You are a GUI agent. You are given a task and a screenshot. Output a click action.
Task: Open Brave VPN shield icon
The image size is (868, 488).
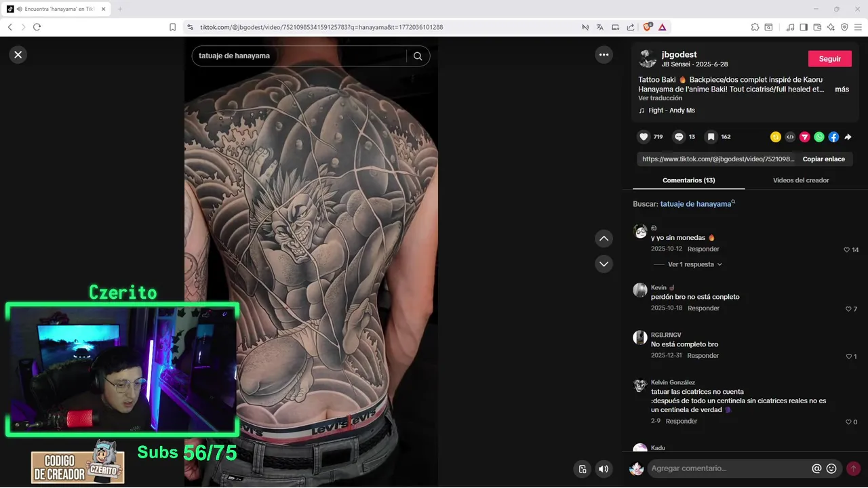[844, 27]
